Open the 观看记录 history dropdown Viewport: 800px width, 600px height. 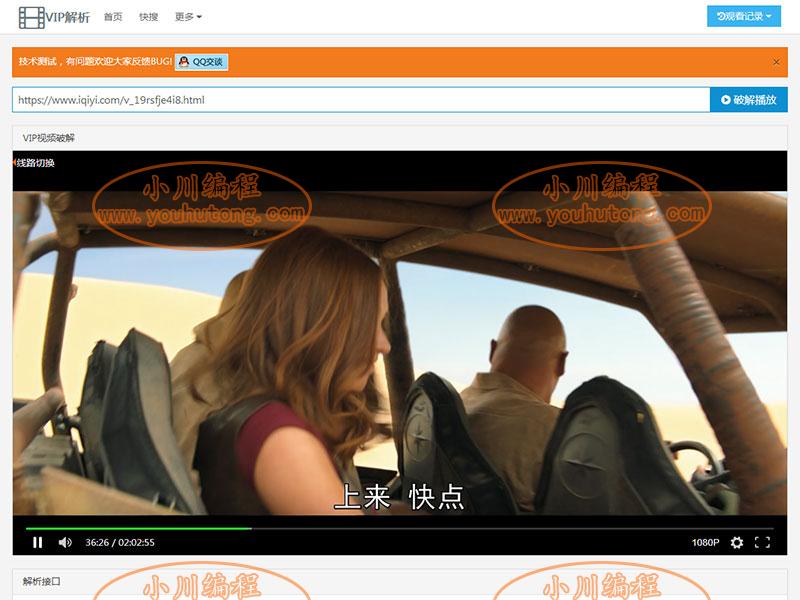point(744,16)
